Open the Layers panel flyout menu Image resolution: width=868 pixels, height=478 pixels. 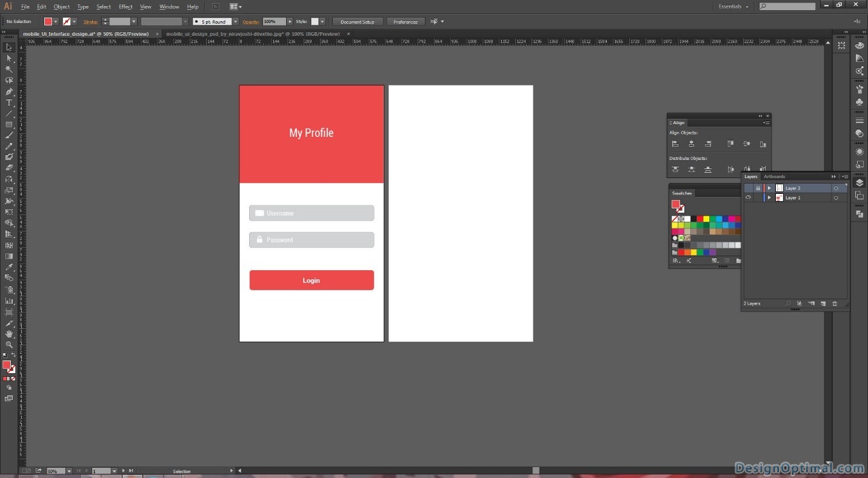(x=844, y=176)
